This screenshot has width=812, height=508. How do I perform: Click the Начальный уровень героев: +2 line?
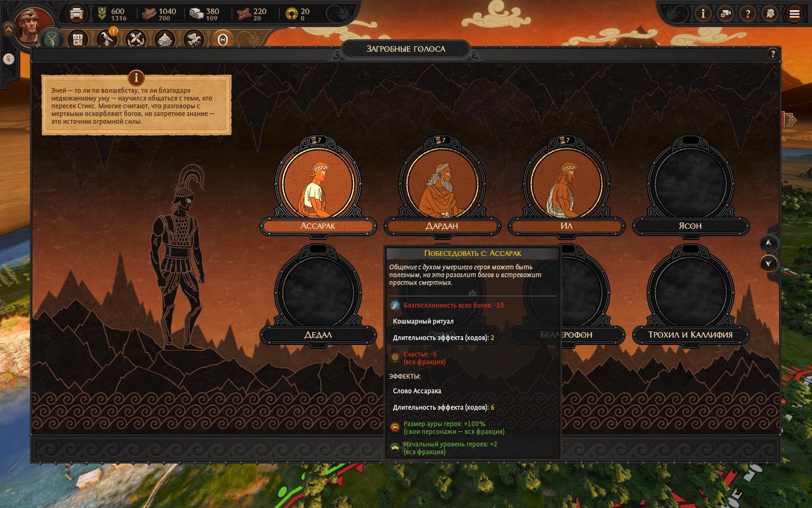click(444, 448)
